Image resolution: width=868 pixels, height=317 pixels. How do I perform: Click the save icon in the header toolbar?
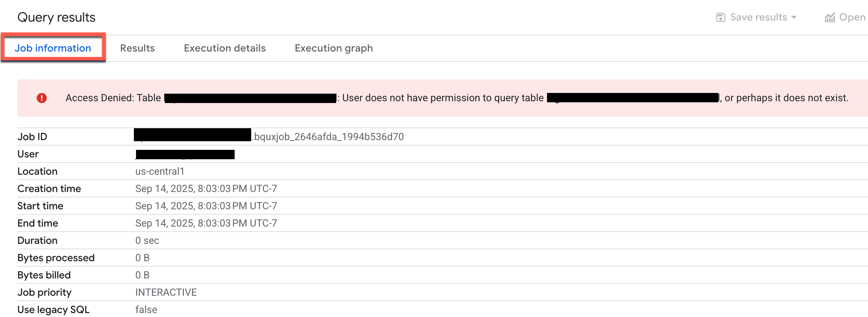(720, 17)
